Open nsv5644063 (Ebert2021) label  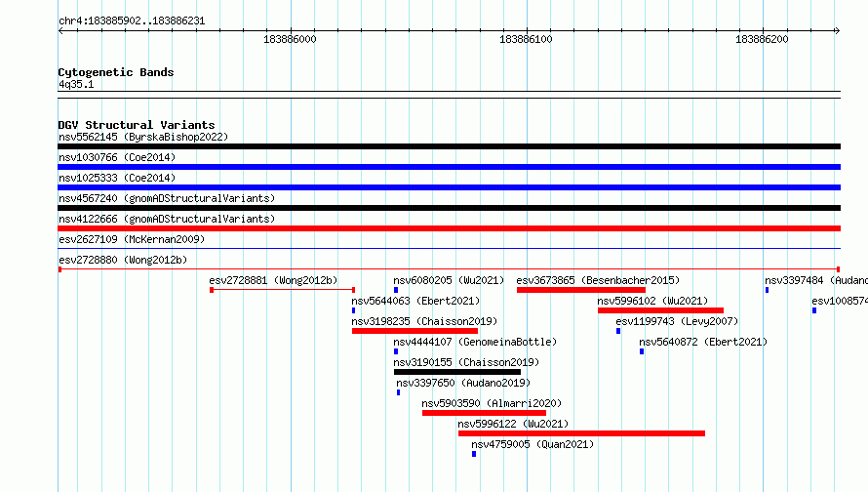click(x=415, y=301)
